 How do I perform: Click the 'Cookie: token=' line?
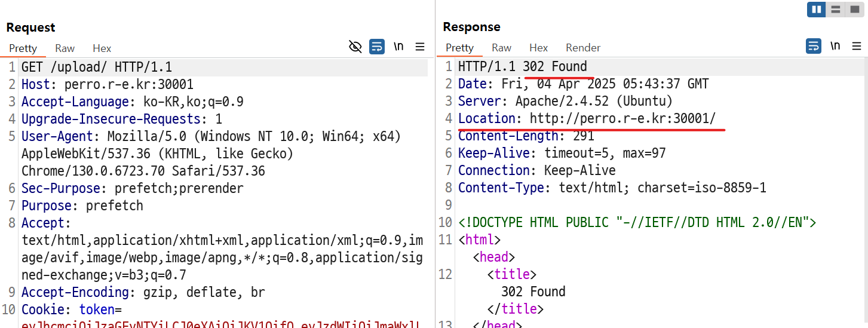[x=72, y=309]
